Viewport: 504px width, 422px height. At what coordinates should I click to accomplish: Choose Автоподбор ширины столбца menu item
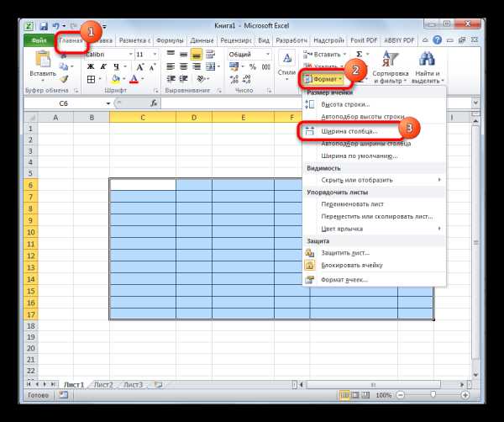pos(374,144)
